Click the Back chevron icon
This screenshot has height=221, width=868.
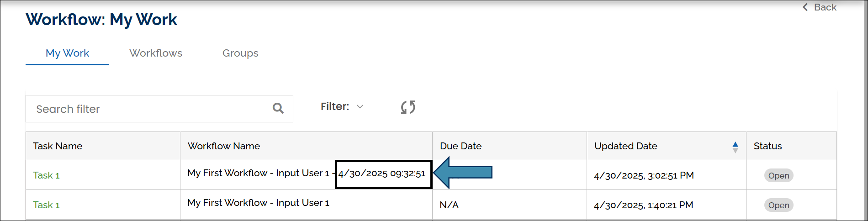click(805, 7)
